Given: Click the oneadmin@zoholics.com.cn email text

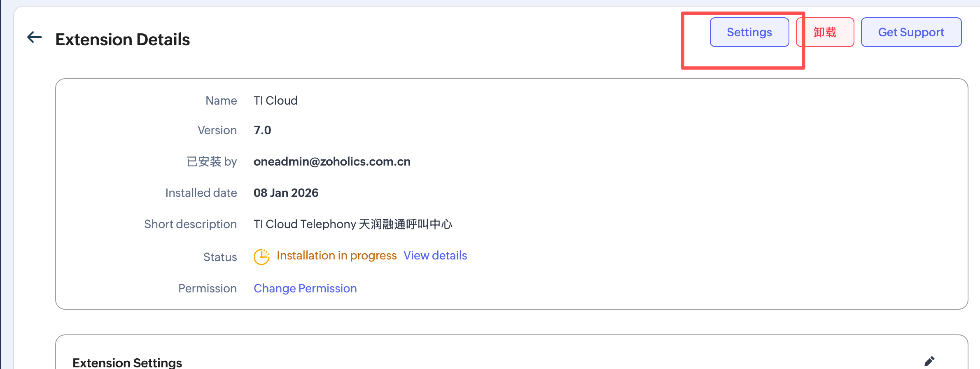Looking at the screenshot, I should tap(332, 161).
